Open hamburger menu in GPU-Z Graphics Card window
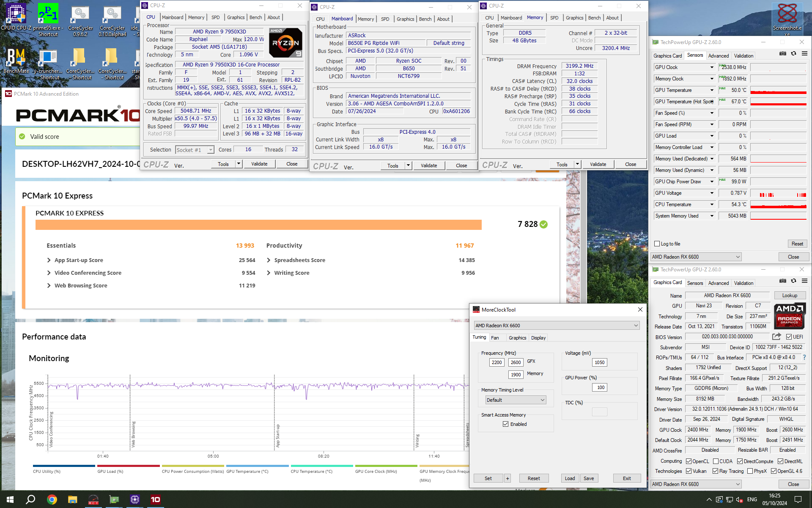The image size is (812, 508). click(x=804, y=281)
